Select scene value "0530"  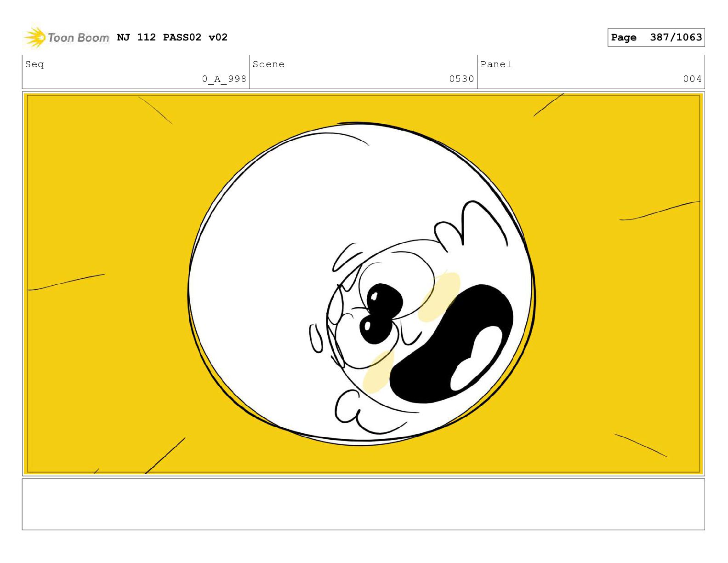point(461,79)
